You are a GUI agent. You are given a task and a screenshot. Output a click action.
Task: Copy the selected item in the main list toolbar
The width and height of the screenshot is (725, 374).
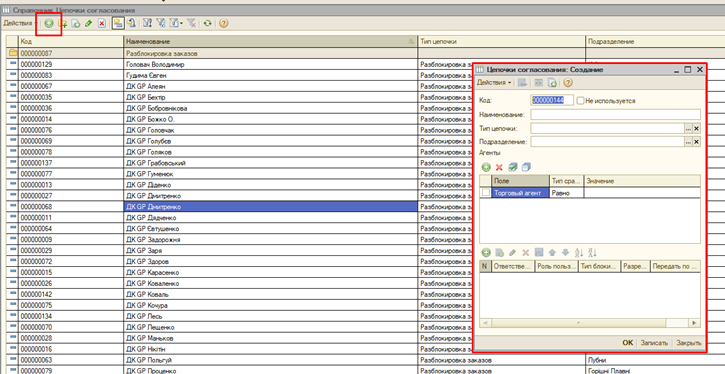(x=76, y=23)
